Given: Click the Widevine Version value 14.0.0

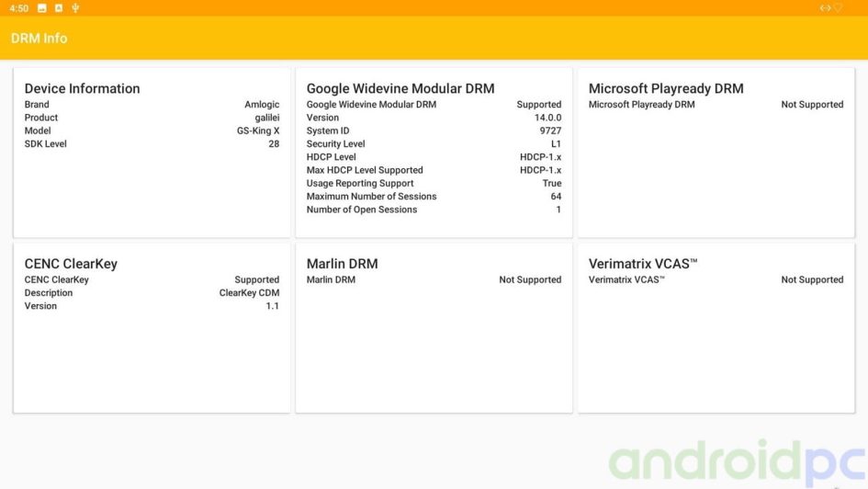Looking at the screenshot, I should [547, 118].
